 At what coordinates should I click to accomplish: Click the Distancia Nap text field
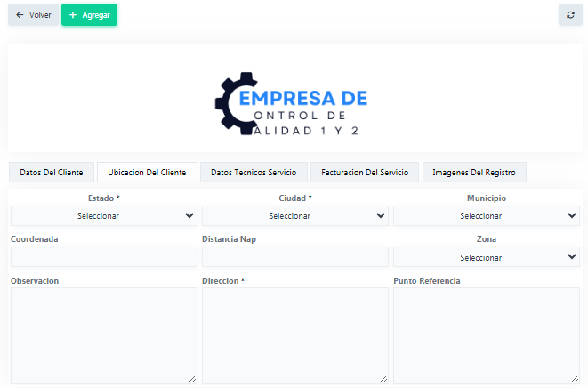(295, 257)
